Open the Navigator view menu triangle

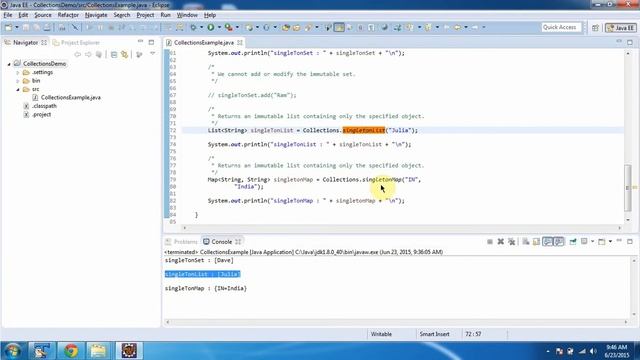152,53
